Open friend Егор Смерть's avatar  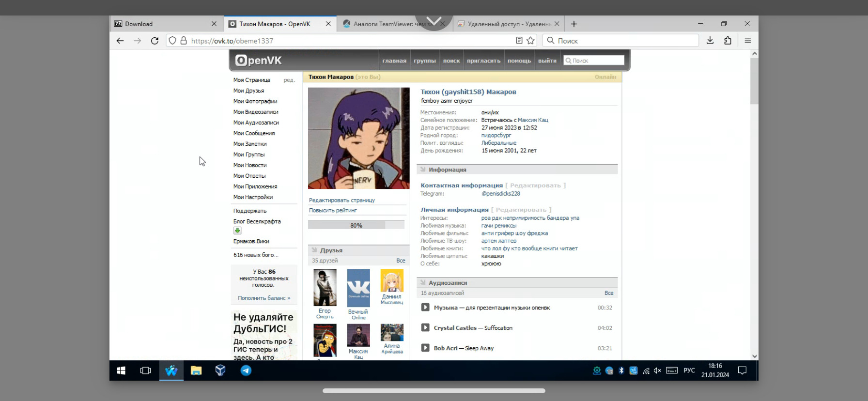(x=325, y=288)
